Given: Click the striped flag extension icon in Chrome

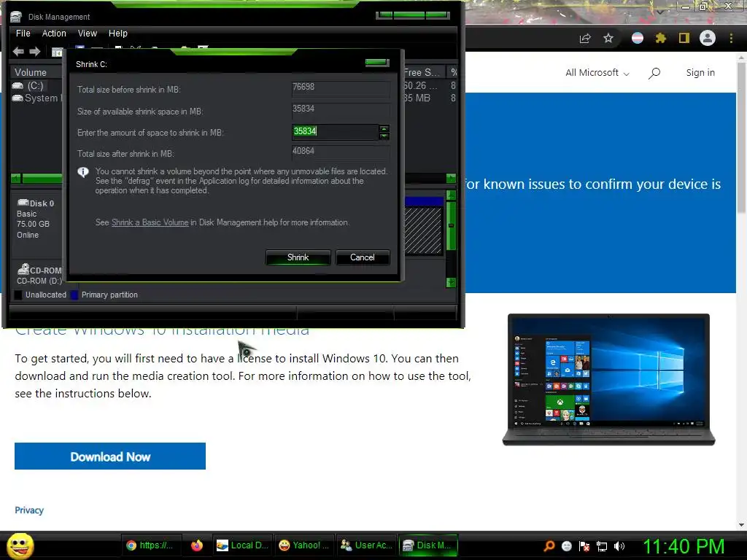Looking at the screenshot, I should click(638, 38).
